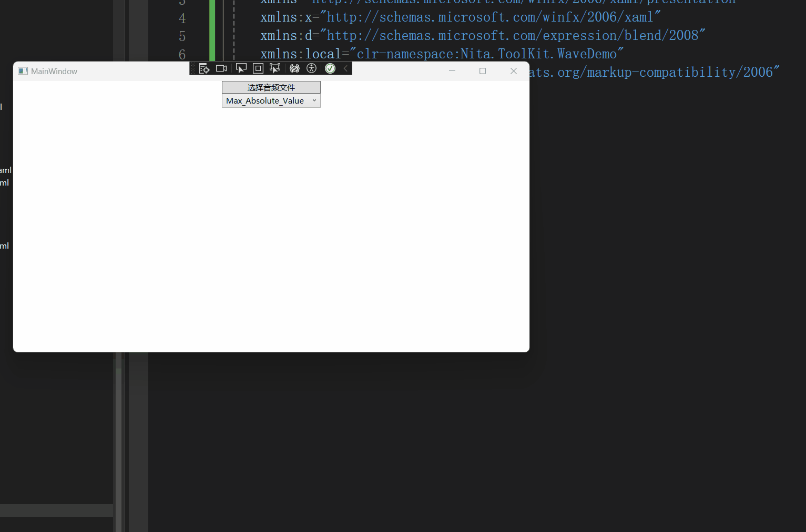
Task: Click the green Hot Reload success indicator
Action: pyautogui.click(x=330, y=68)
